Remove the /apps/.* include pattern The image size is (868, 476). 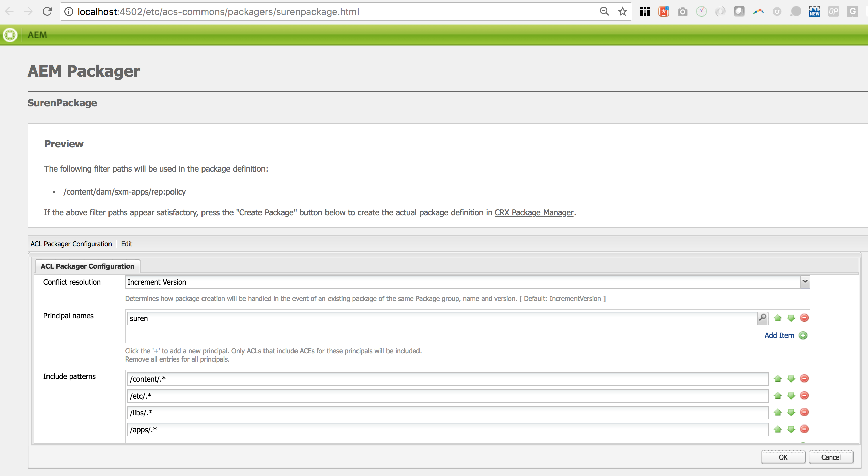[804, 429]
